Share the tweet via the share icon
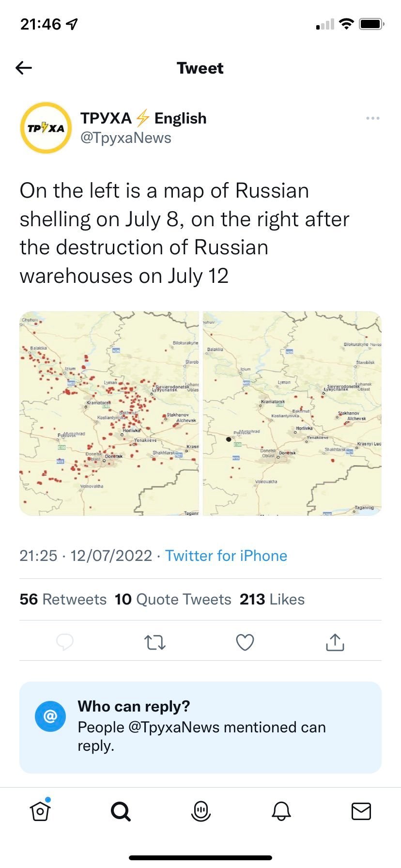This screenshot has width=401, height=868. 335,642
